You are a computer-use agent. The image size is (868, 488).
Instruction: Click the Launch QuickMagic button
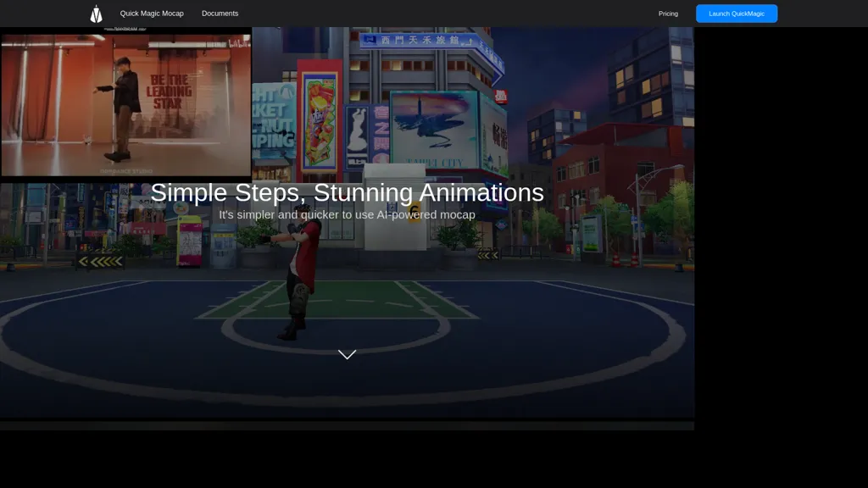[x=737, y=14]
